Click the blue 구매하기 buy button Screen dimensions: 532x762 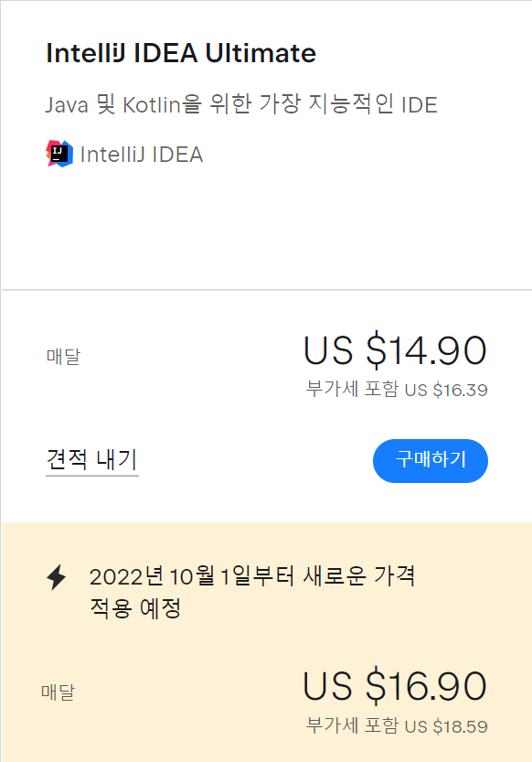coord(430,461)
